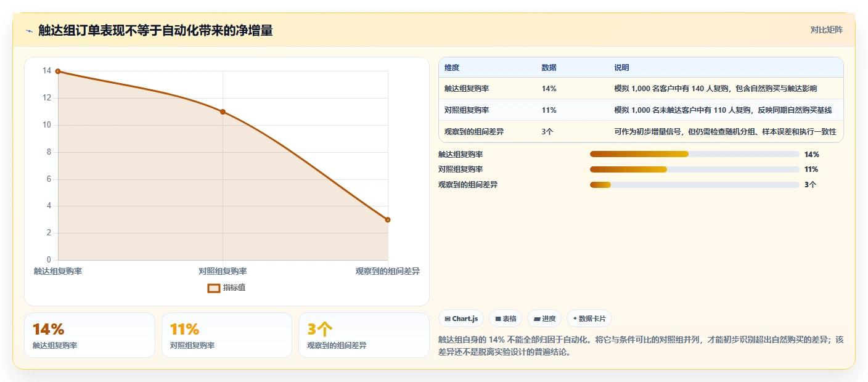Viewport: 868px width, 382px height.
Task: Open the 11% 对照组复购率 data card
Action: (x=227, y=335)
